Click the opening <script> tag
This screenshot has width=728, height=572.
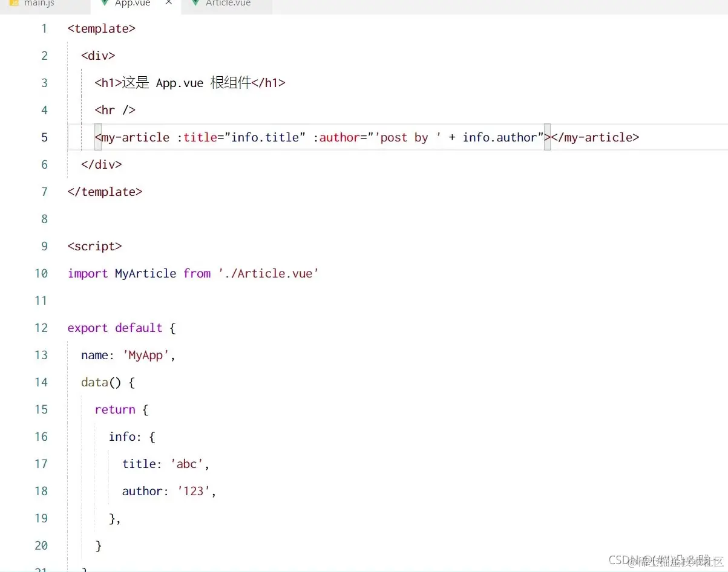(95, 247)
